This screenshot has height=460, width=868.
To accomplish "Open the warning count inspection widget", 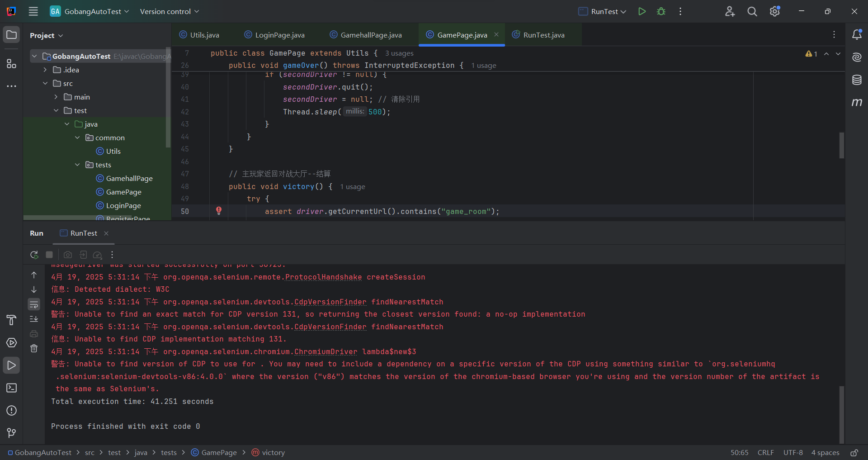I will point(811,54).
